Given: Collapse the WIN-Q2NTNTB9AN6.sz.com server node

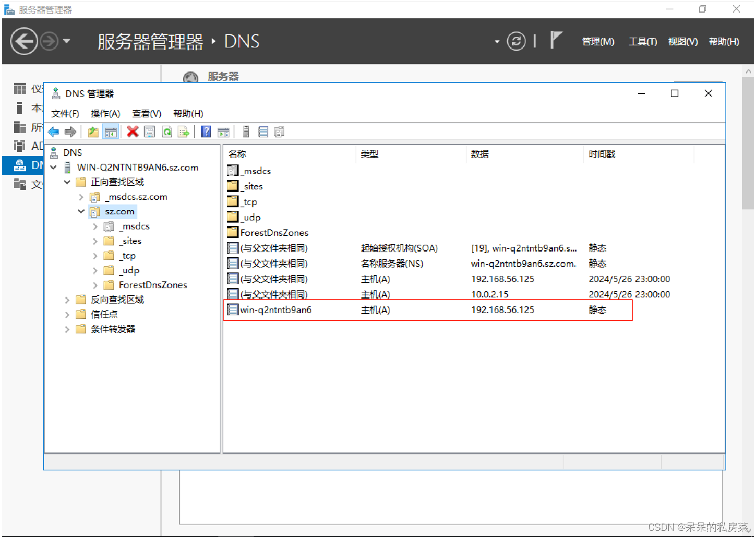Looking at the screenshot, I should click(53, 168).
